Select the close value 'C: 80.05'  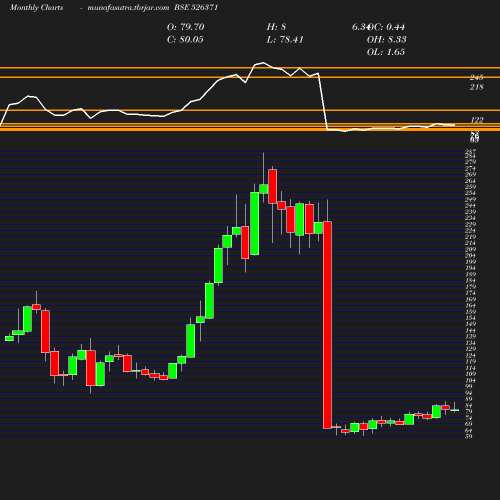pos(185,39)
